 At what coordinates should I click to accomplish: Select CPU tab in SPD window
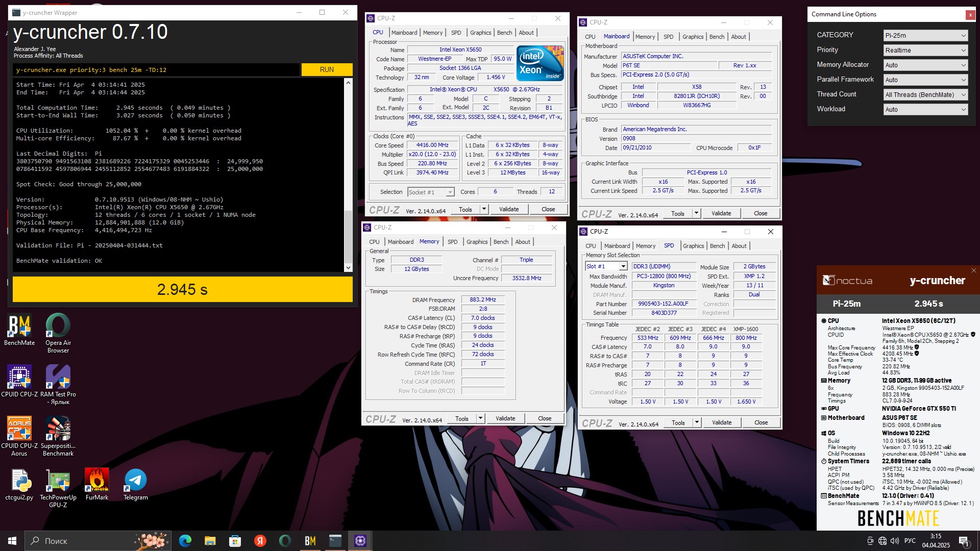pos(591,246)
